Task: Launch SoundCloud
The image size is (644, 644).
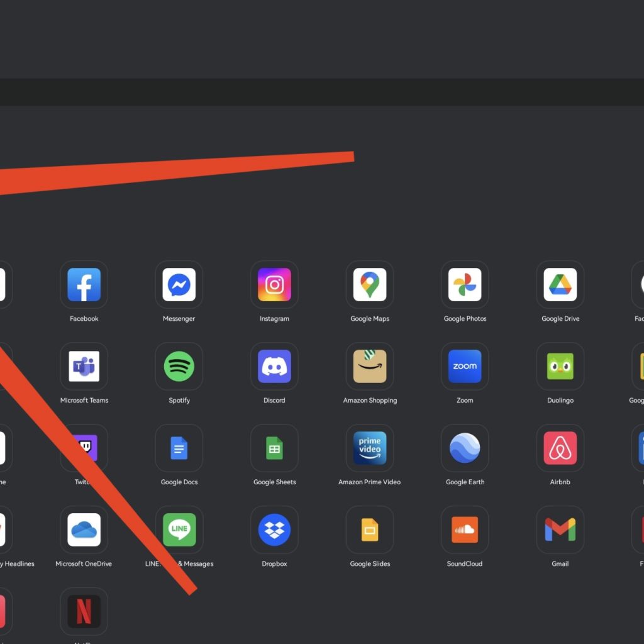Action: click(x=465, y=530)
